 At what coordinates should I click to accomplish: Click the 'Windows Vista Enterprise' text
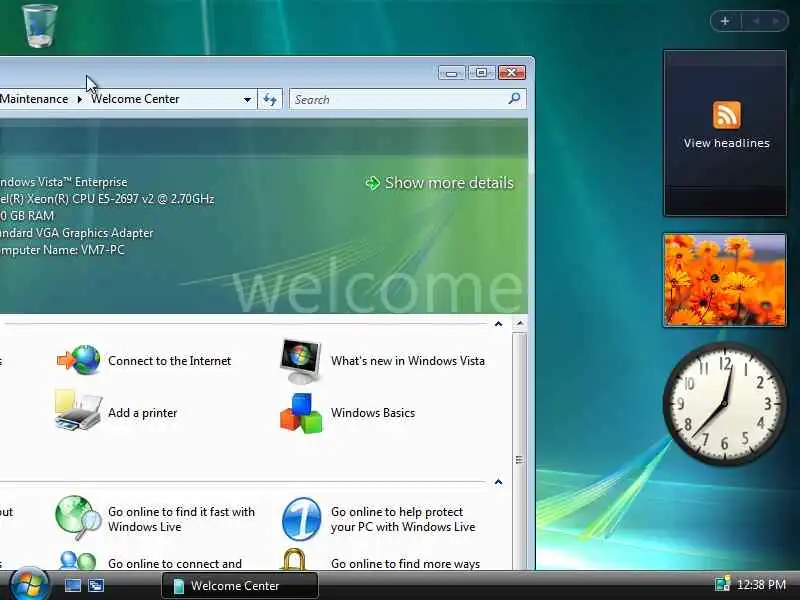tap(64, 182)
